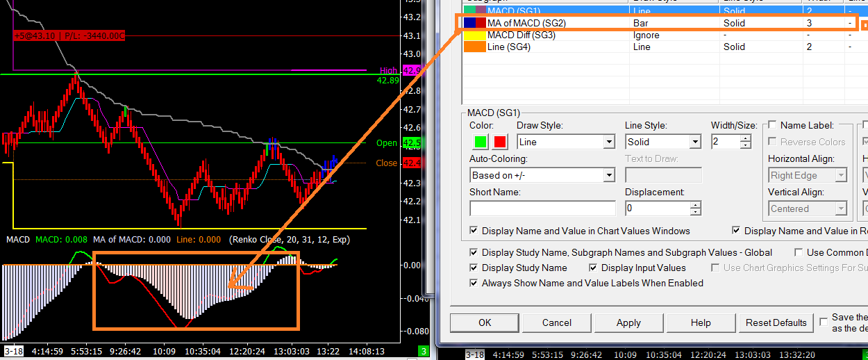The width and height of the screenshot is (868, 360).
Task: Toggle Always Show Name and Value Labels When Enabled
Action: click(474, 283)
